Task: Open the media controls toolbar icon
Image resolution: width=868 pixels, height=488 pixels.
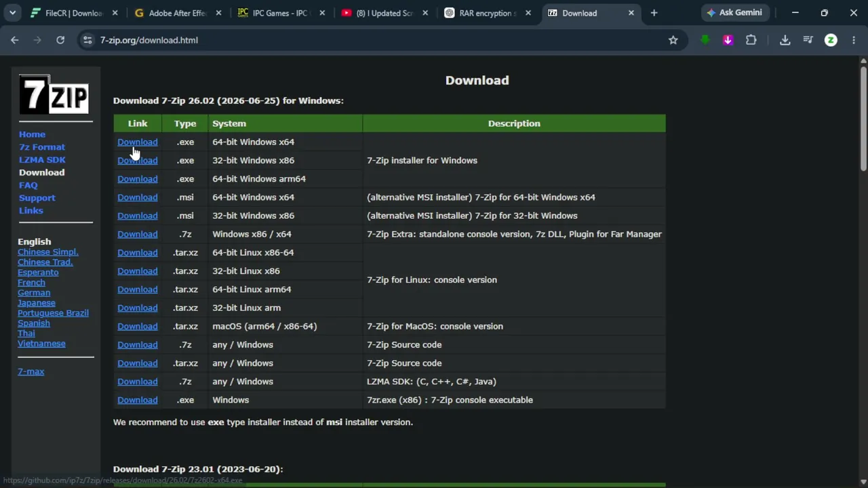Action: (x=808, y=40)
